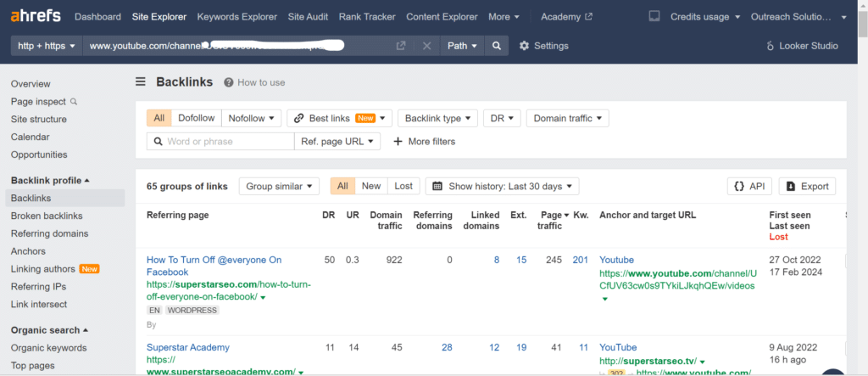Open Superstar Academy referring page
This screenshot has width=868, height=376.
pos(187,347)
